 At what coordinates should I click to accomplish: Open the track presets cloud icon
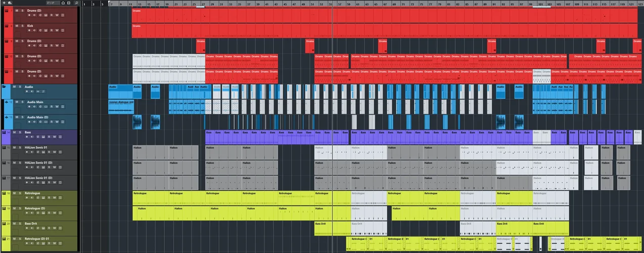(10, 3)
